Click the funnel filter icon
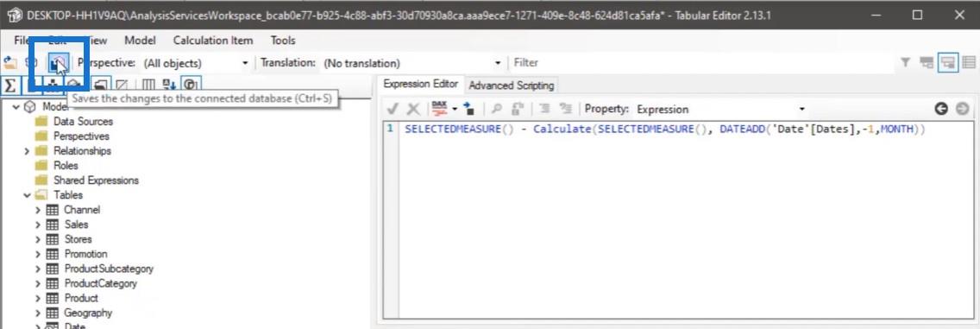980x329 pixels. (x=905, y=62)
